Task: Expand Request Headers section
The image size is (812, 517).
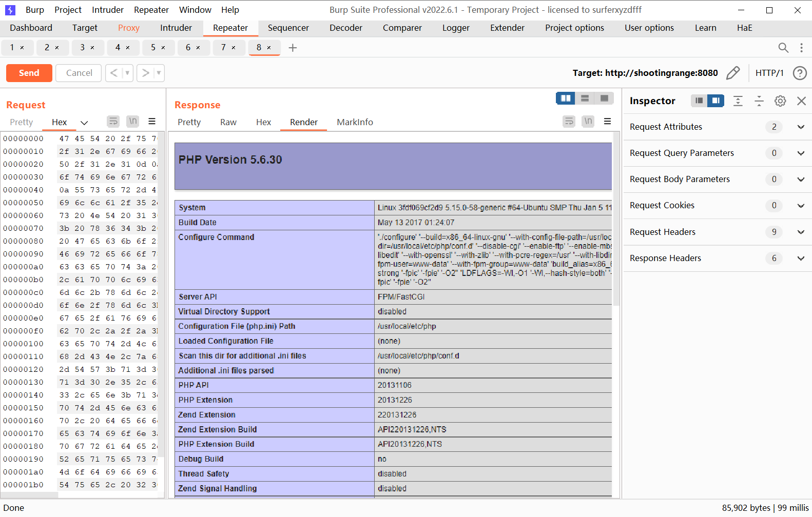Action: [x=801, y=232]
